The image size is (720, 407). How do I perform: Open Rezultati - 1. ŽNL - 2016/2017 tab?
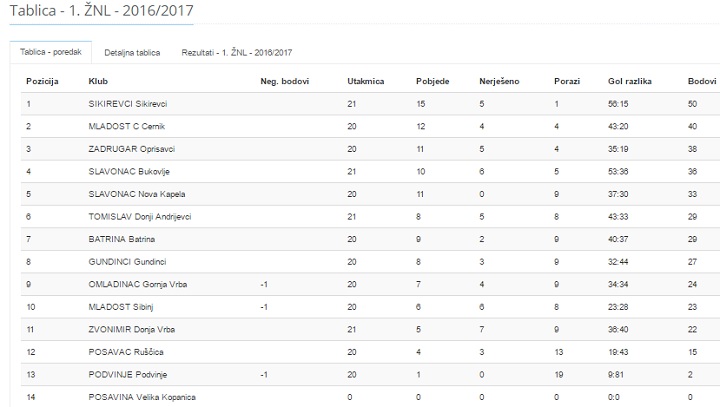[236, 53]
